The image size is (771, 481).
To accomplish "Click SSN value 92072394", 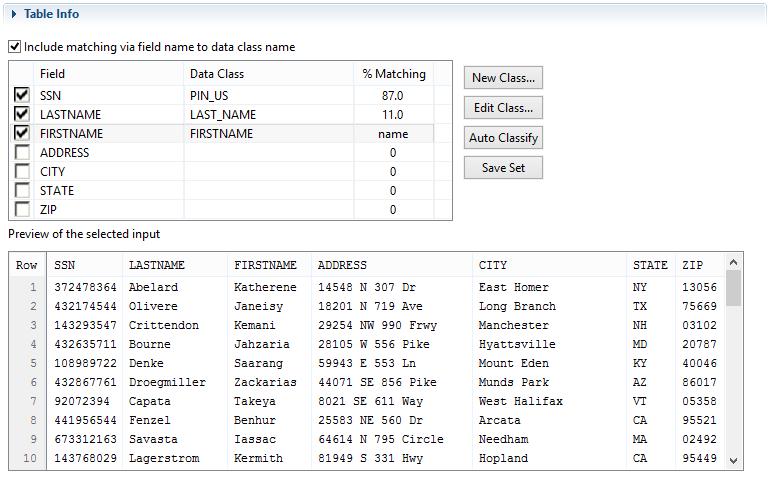I will pyautogui.click(x=82, y=401).
